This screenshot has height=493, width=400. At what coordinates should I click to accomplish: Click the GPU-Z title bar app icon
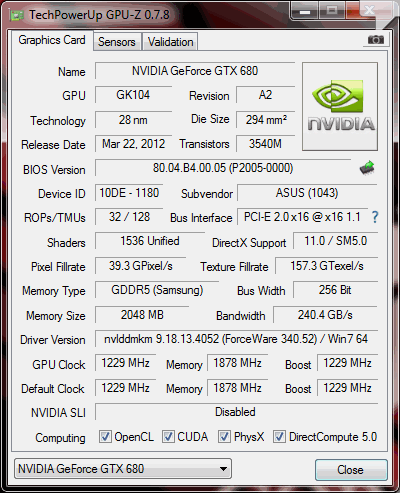(17, 15)
